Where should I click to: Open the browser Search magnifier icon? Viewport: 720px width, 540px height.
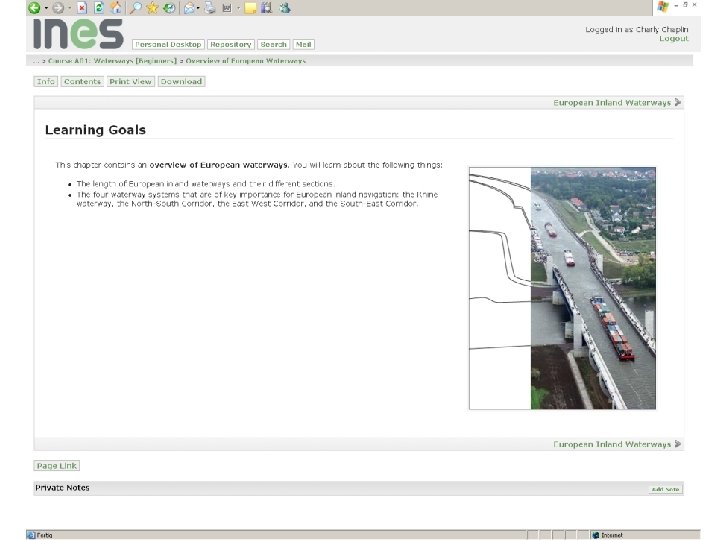coord(135,7)
